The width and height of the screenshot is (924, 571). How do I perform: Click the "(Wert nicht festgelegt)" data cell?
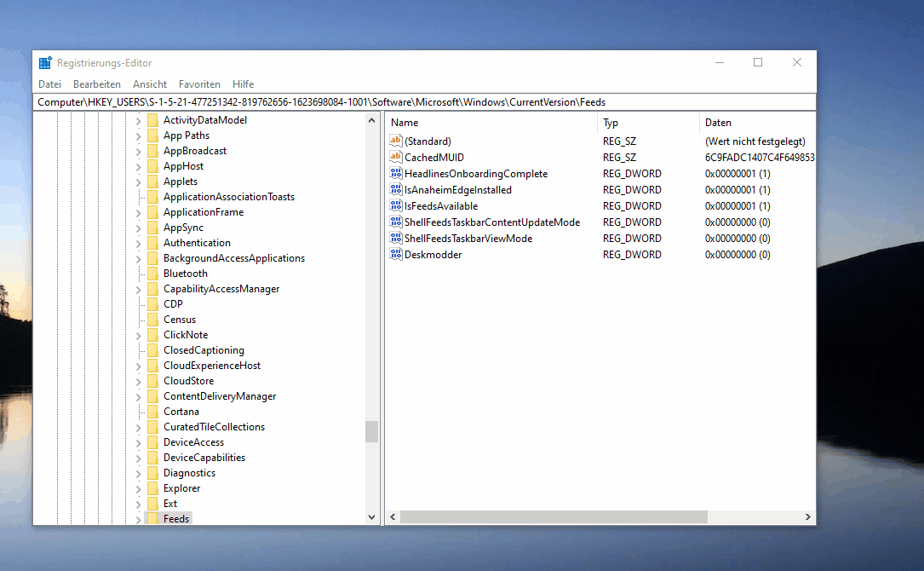click(x=755, y=141)
